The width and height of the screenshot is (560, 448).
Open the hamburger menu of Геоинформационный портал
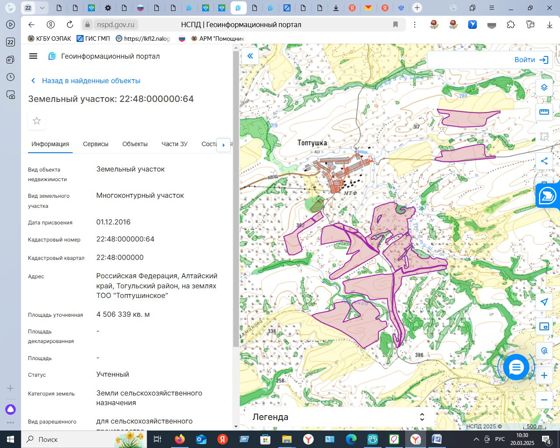(33, 56)
